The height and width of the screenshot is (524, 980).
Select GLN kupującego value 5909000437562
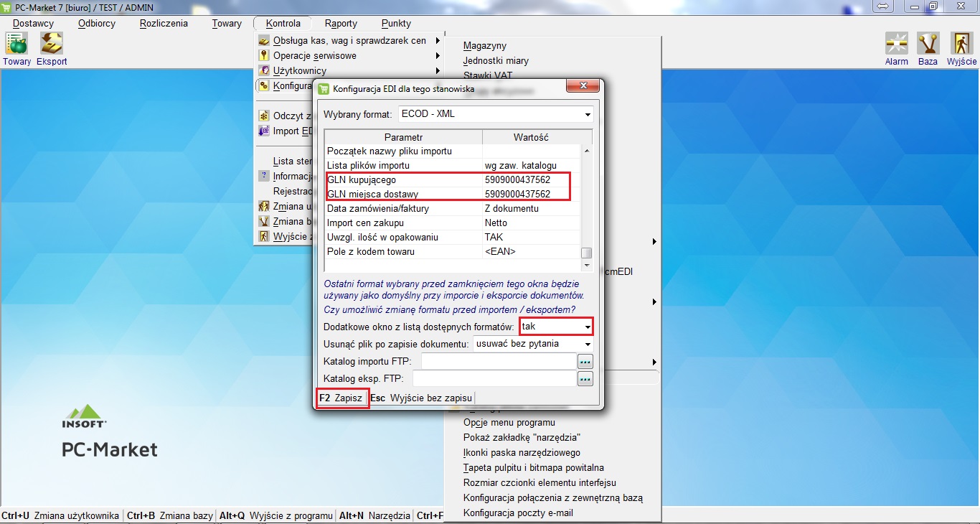[x=531, y=180]
